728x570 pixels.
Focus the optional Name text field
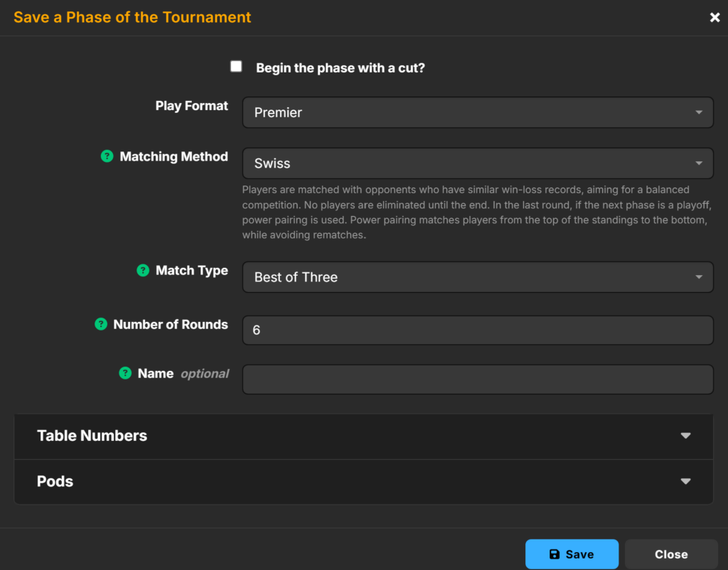point(477,380)
